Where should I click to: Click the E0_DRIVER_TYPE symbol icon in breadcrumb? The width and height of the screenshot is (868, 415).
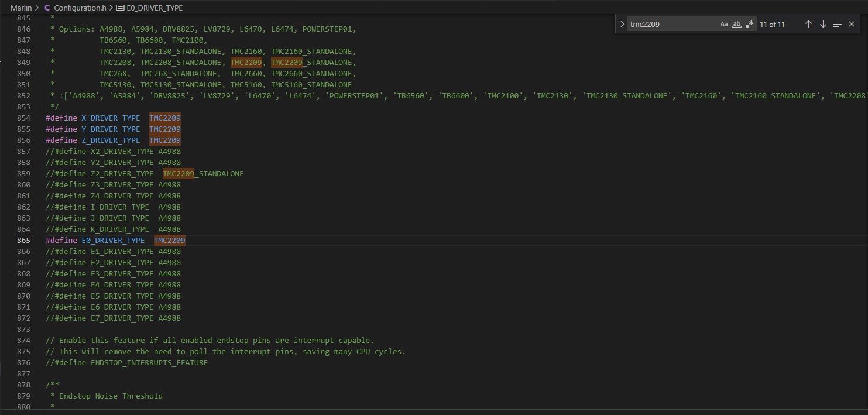121,8
